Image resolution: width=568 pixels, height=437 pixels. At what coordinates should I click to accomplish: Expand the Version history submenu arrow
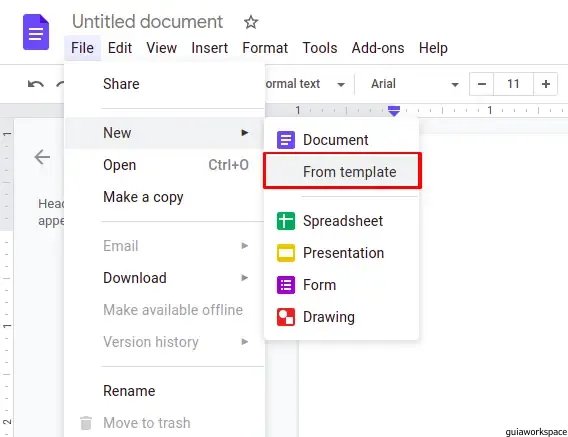[245, 342]
